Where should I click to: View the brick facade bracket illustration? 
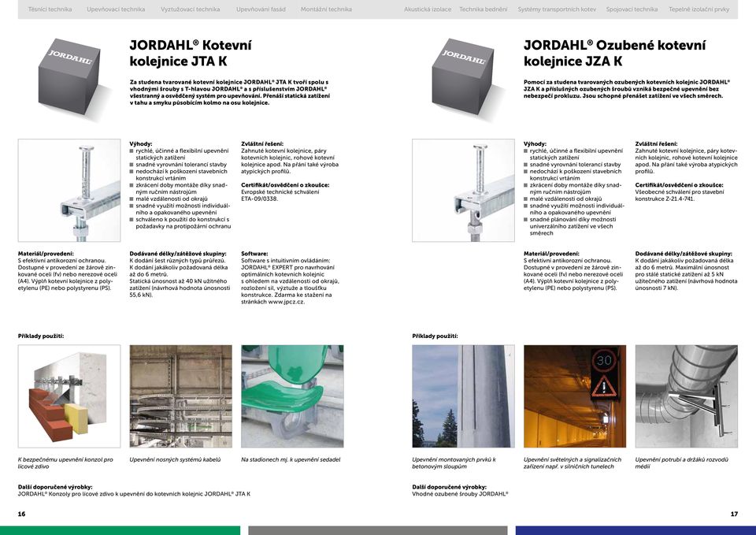69,396
